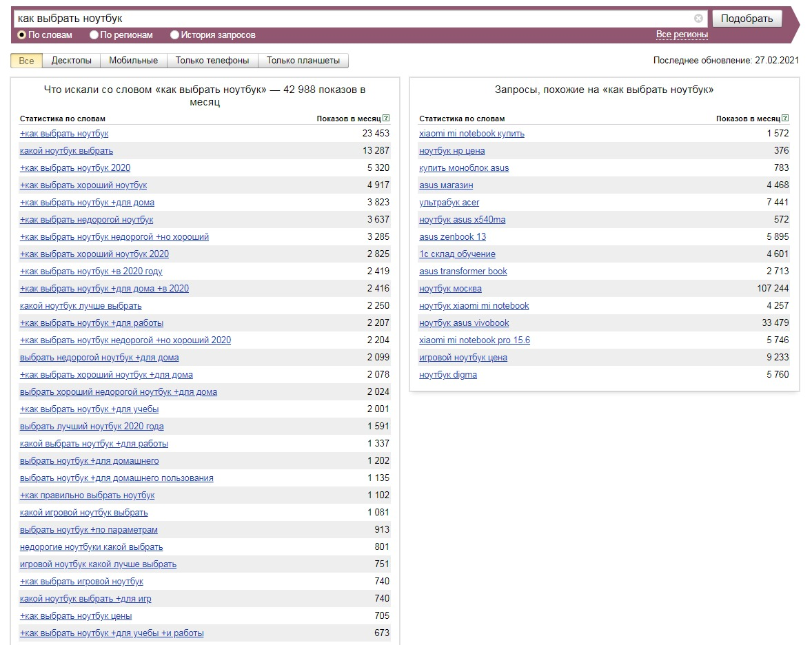Screen dimensions: 812x645
Task: Open 'выбрать лучший ноутбук 2020 года' link
Action: click(92, 427)
